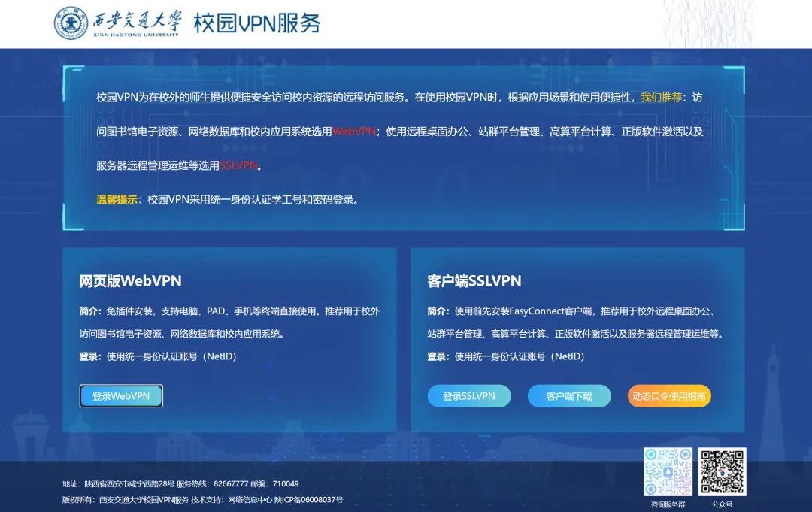The width and height of the screenshot is (812, 512).
Task: Open the 动态口令使用指南 guide button
Action: point(669,396)
